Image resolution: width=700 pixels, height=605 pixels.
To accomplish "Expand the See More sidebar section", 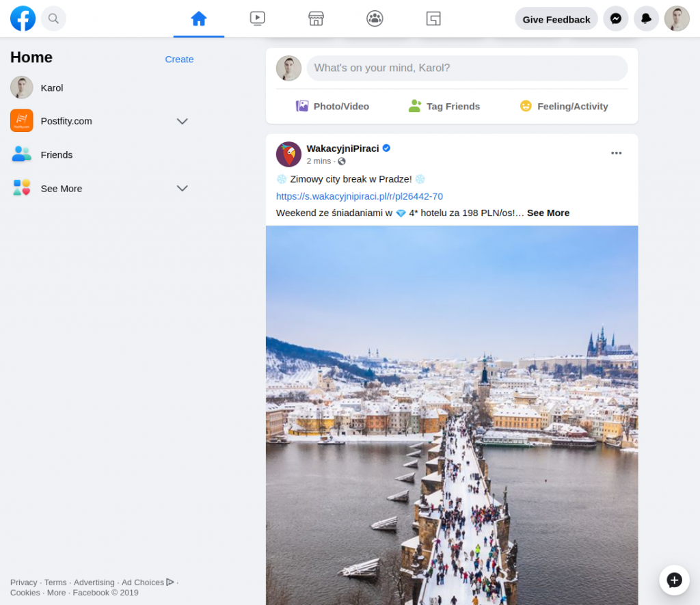I will 183,188.
